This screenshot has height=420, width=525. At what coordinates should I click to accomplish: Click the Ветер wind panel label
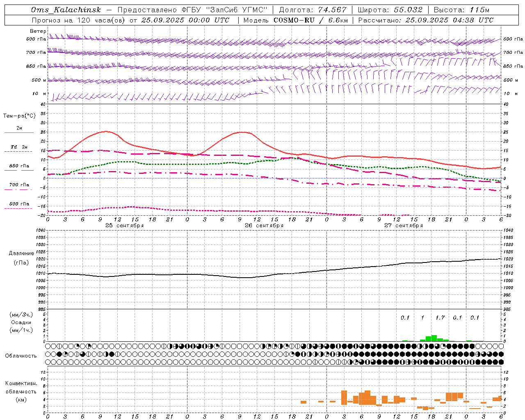tap(38, 31)
